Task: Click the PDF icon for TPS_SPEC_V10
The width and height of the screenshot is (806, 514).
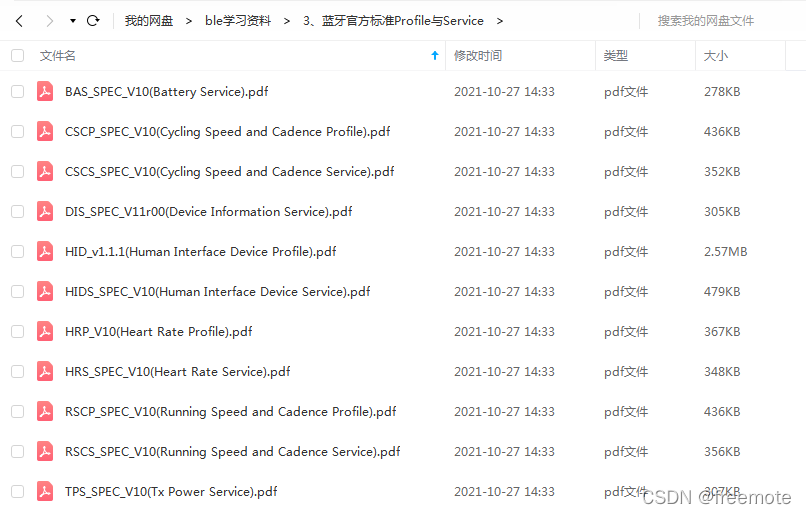Action: [45, 492]
